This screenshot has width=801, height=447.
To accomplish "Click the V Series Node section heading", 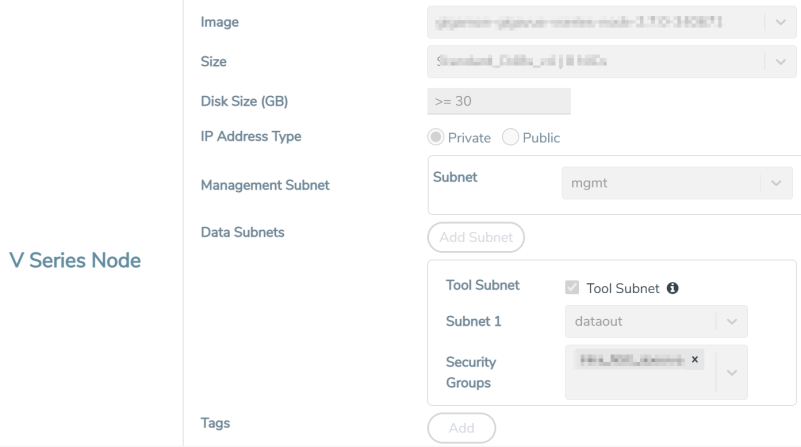I will 74,261.
